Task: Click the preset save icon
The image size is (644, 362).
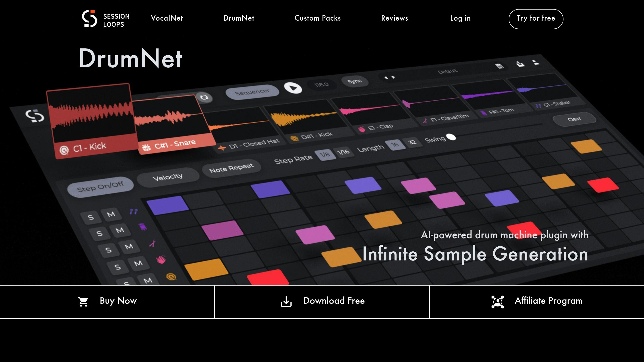Action: (x=499, y=66)
